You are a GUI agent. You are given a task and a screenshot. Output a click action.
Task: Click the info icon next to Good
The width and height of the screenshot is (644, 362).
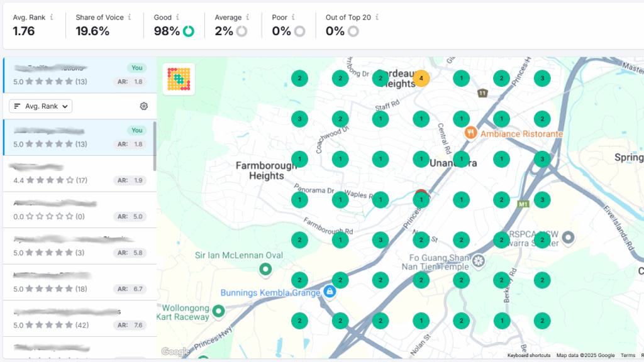178,18
